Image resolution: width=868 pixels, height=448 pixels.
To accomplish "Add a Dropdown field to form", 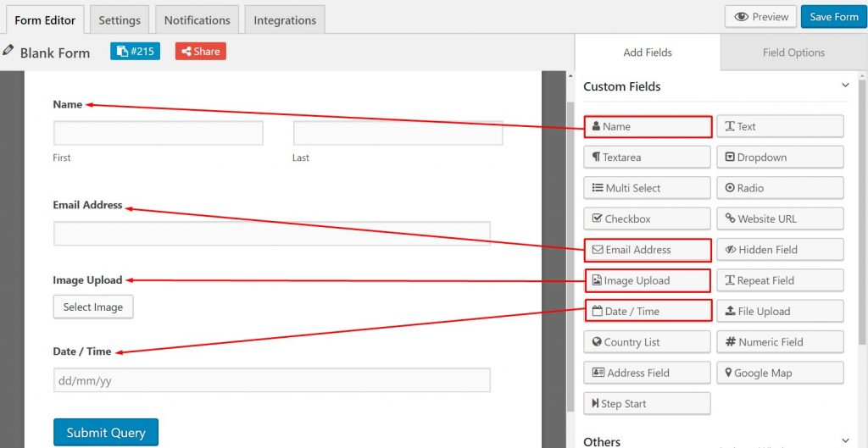I will pyautogui.click(x=780, y=157).
